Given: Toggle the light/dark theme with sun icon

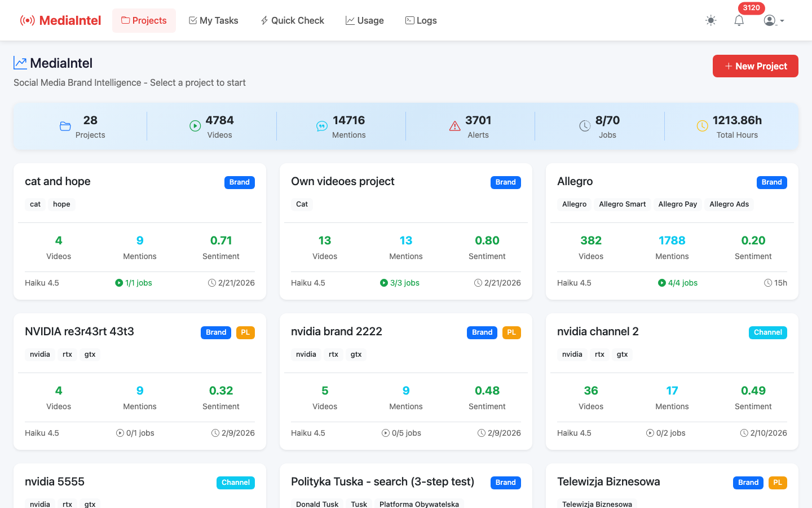Looking at the screenshot, I should point(710,20).
